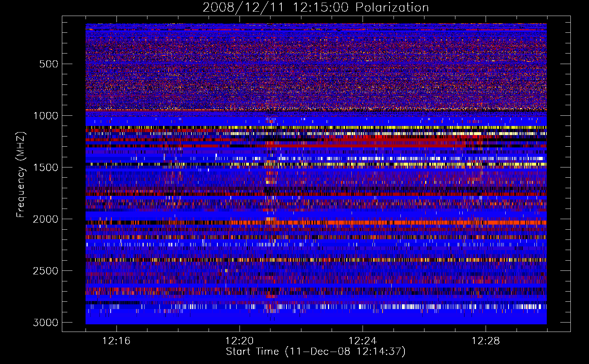Click the 12:16 time tick label
The image size is (589, 364).
coord(116,341)
